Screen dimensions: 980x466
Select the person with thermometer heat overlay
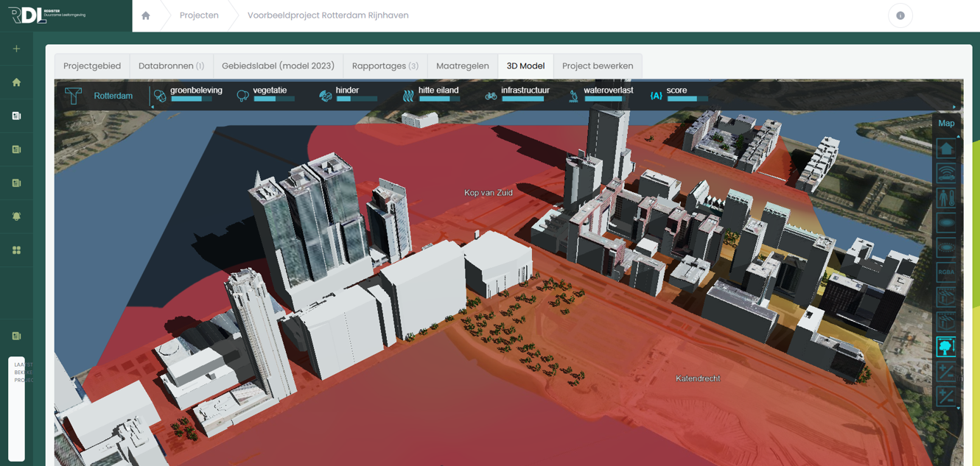pos(945,198)
